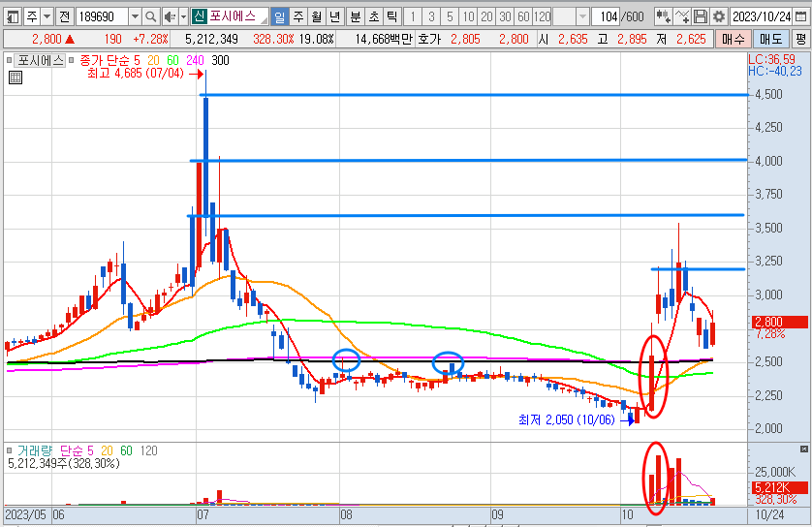The image size is (812, 527).
Task: Click the LC:36,59 indicator text
Action: [x=771, y=59]
